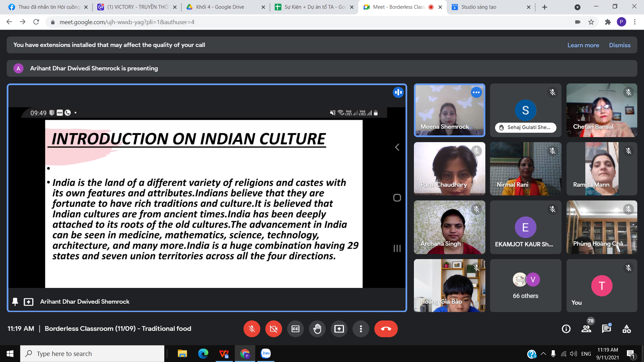Open Meena Shemrock tile options dots
The width and height of the screenshot is (644, 362).
[476, 93]
